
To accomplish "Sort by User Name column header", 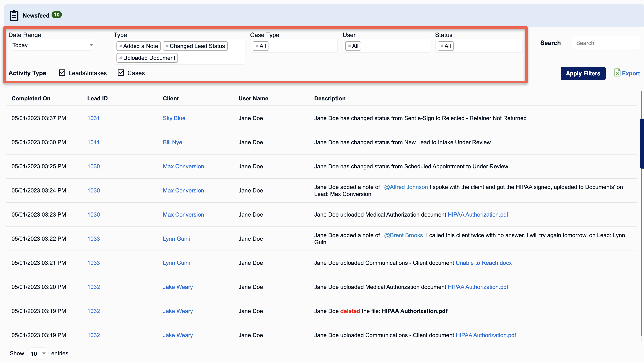I will coord(253,98).
